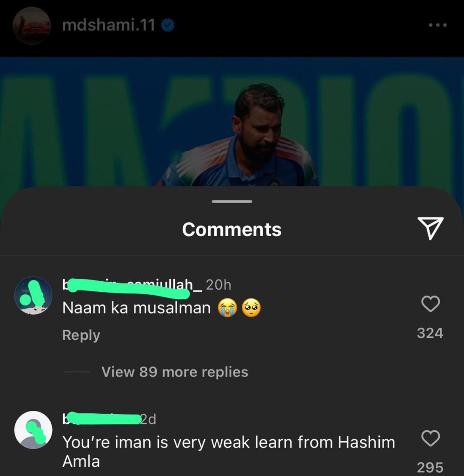
Task: View the 295 likes count
Action: [430, 468]
